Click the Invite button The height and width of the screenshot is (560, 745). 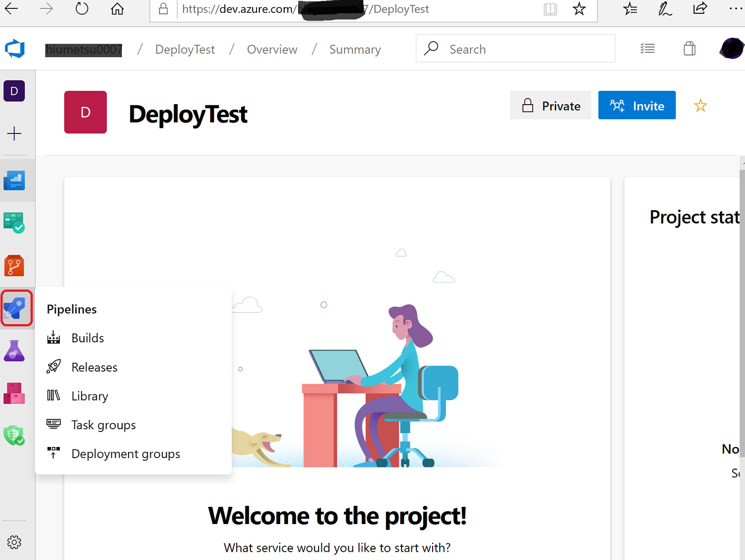click(637, 105)
